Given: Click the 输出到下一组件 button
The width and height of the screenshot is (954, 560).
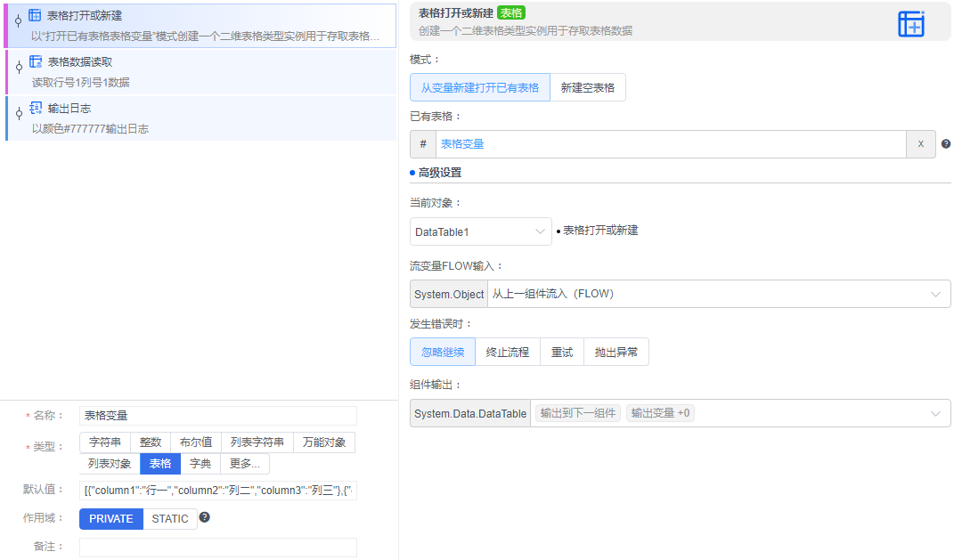Looking at the screenshot, I should point(579,413).
